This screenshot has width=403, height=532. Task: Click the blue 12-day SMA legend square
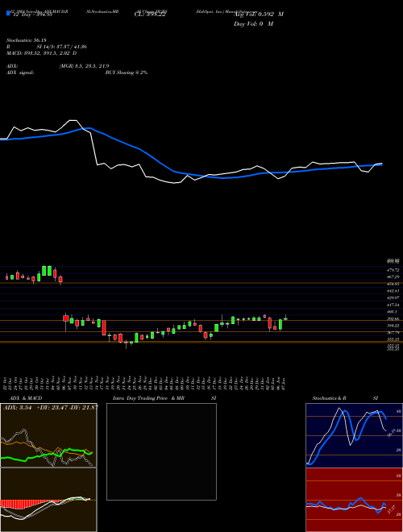8,13
